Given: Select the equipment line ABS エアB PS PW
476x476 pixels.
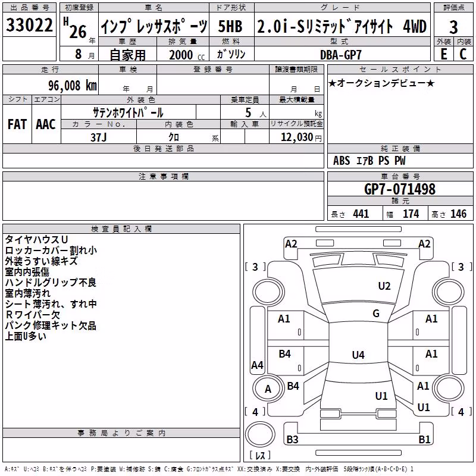Looking at the screenshot, I should pyautogui.click(x=369, y=161).
